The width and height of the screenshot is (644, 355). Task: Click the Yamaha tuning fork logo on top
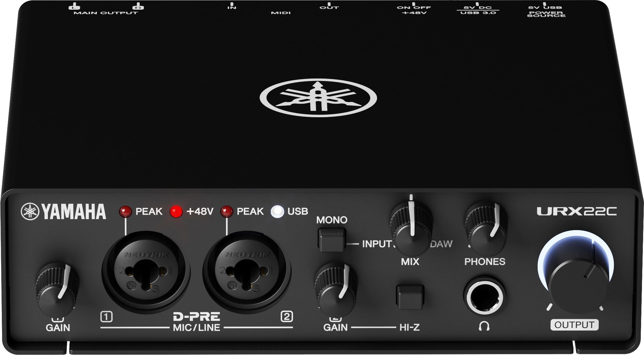tap(318, 98)
